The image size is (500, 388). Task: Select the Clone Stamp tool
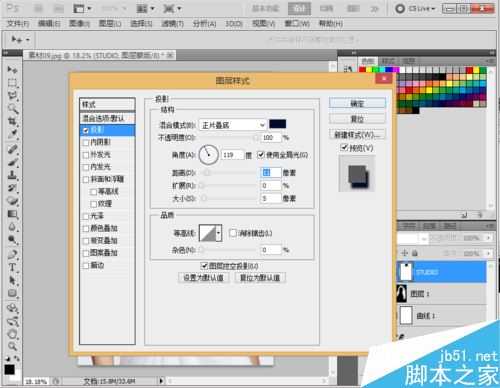coord(12,175)
